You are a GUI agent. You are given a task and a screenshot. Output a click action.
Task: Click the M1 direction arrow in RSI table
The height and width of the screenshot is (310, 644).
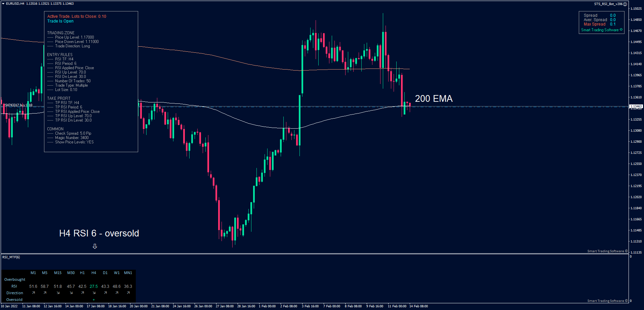coord(33,293)
